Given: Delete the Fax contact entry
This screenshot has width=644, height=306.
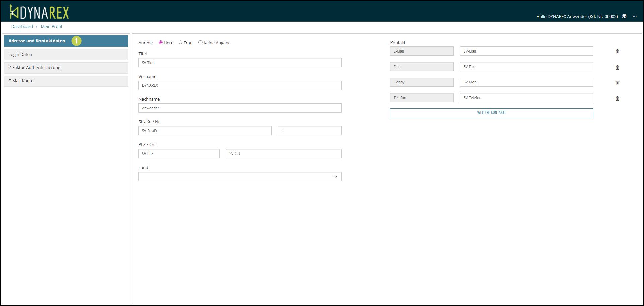Looking at the screenshot, I should (617, 67).
